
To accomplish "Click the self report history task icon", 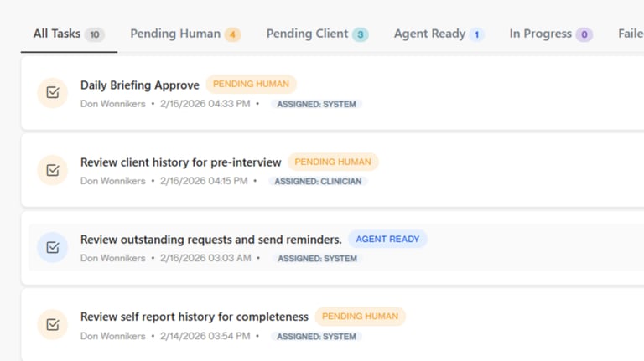I will click(53, 324).
